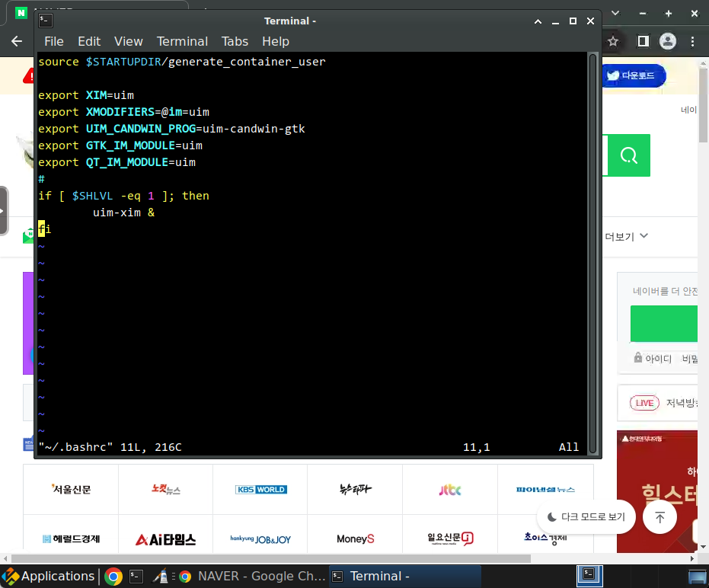Image resolution: width=709 pixels, height=588 pixels.
Task: Open 초이스경제 news logo
Action: coord(545,538)
